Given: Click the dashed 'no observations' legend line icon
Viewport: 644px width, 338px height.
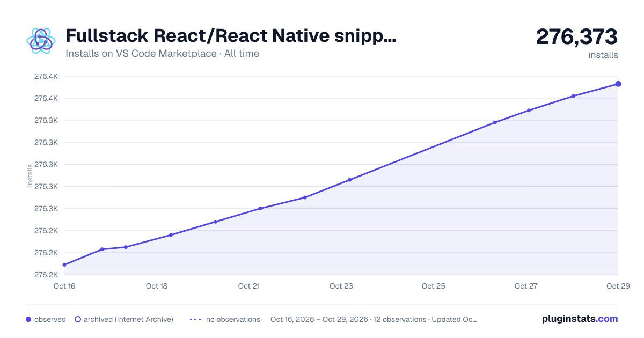Looking at the screenshot, I should [195, 319].
